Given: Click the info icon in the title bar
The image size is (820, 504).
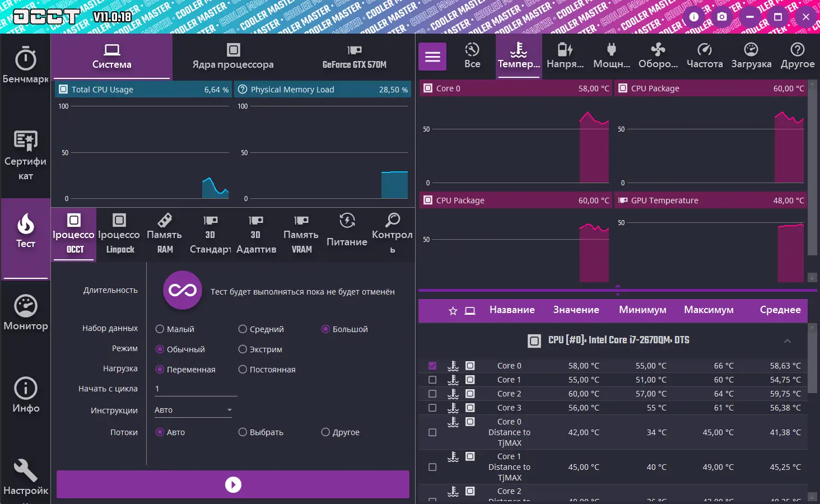Looking at the screenshot, I should [x=694, y=17].
